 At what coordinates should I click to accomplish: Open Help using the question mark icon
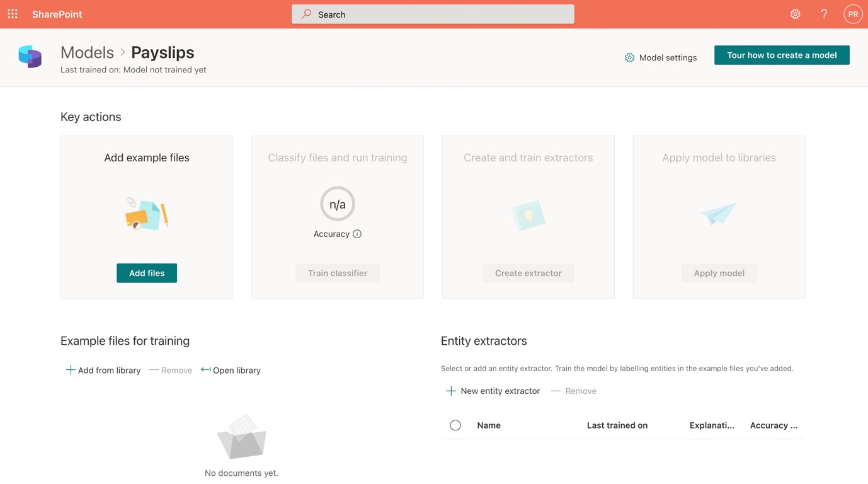823,13
